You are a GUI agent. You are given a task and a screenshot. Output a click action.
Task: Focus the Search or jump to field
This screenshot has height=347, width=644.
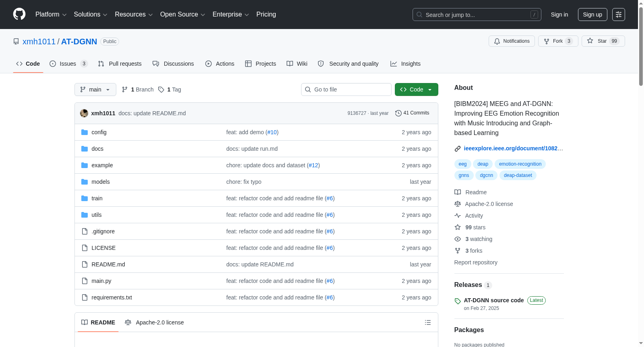point(477,15)
